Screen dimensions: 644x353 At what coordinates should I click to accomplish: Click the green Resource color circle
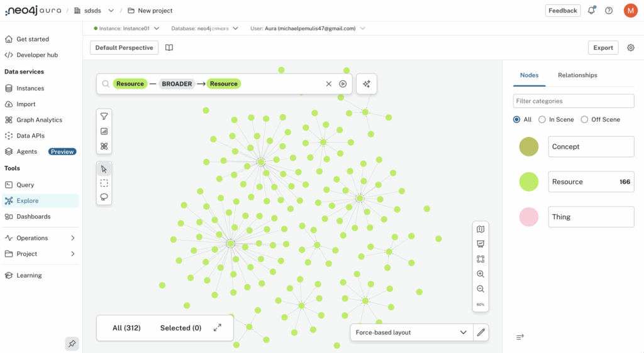coord(529,182)
